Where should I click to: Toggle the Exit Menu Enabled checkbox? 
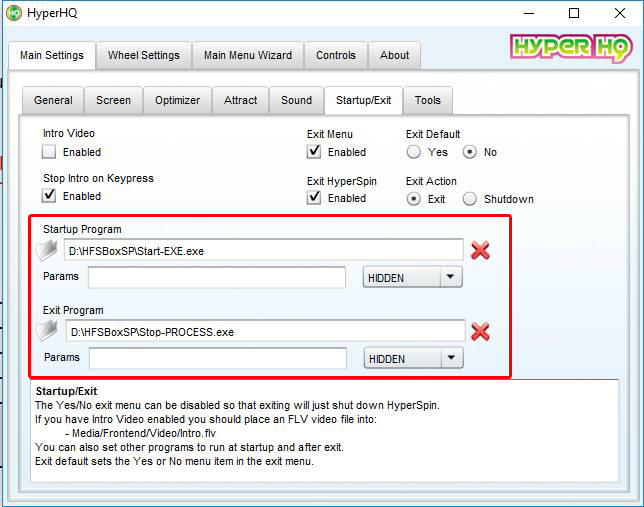(314, 152)
